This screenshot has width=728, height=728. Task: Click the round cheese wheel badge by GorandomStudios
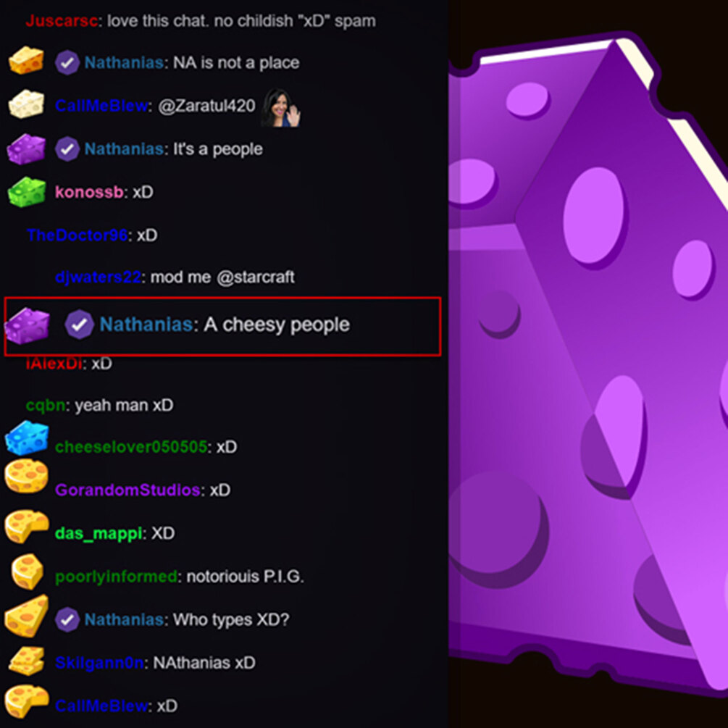26,476
